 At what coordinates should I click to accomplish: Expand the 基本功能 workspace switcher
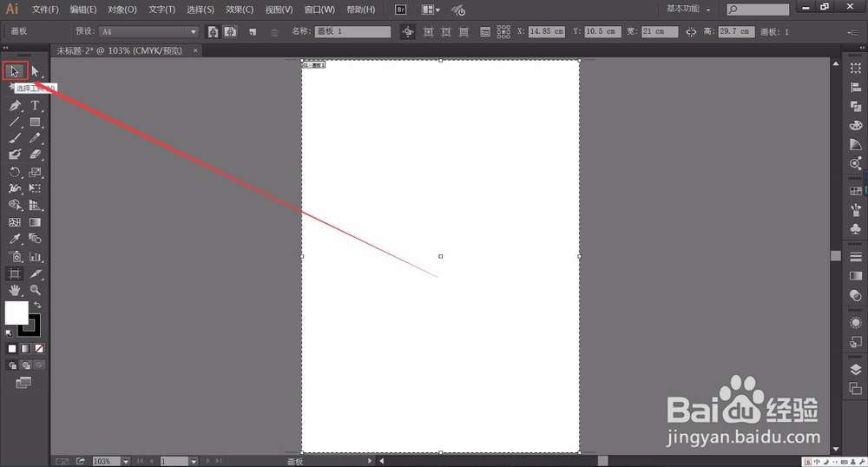coord(688,9)
